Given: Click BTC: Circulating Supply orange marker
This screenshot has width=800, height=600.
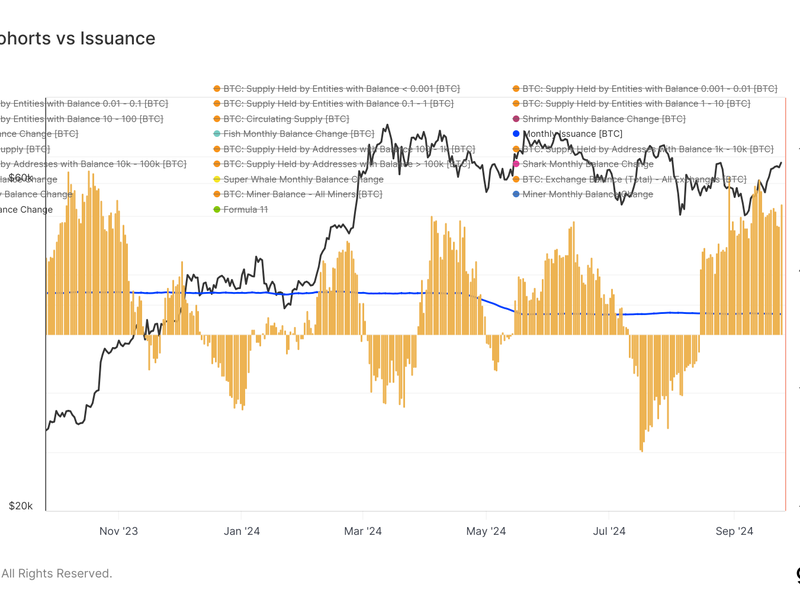Looking at the screenshot, I should coord(216,119).
